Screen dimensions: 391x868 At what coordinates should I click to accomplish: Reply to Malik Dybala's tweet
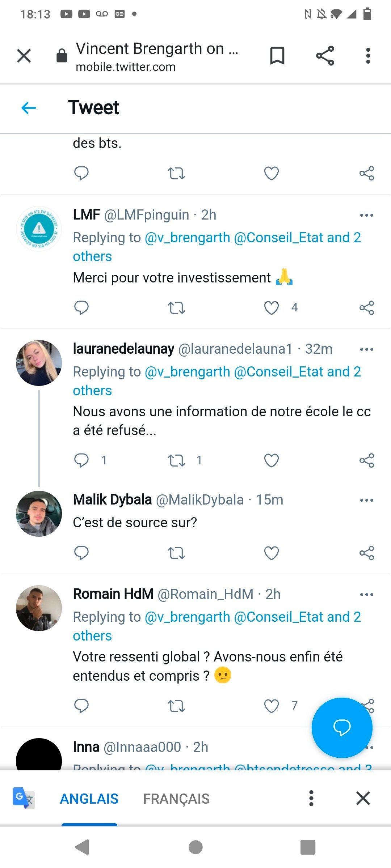[x=81, y=553]
